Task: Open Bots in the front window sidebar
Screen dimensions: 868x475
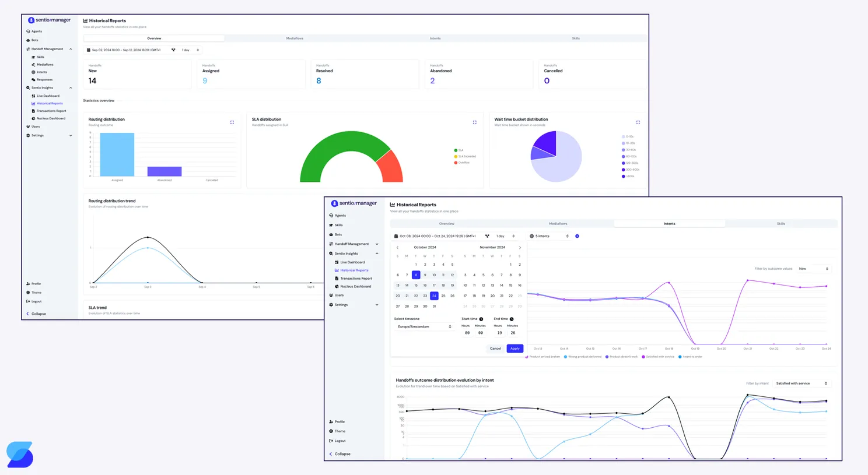Action: pyautogui.click(x=335, y=234)
